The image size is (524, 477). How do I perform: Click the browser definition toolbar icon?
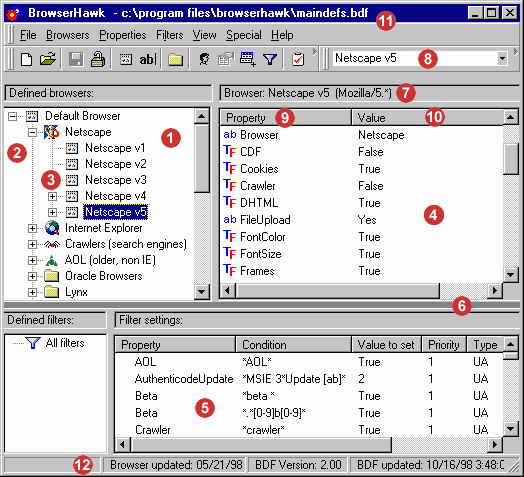126,59
